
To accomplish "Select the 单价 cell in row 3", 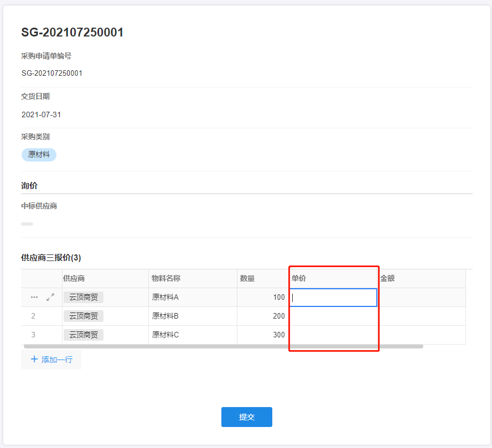I will pyautogui.click(x=333, y=335).
